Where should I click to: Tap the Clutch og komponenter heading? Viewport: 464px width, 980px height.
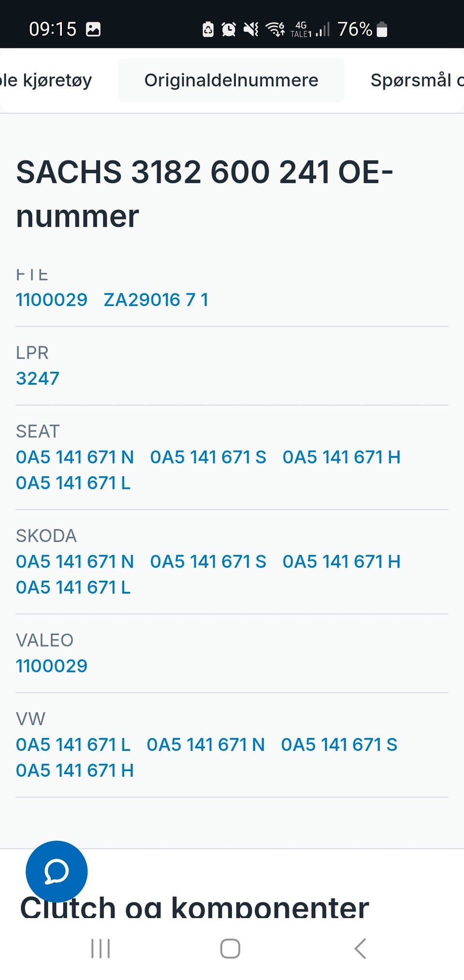click(x=194, y=907)
